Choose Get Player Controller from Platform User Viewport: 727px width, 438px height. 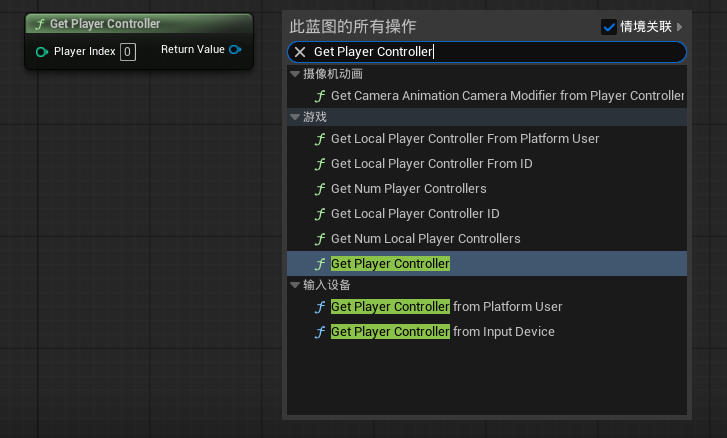[487, 307]
